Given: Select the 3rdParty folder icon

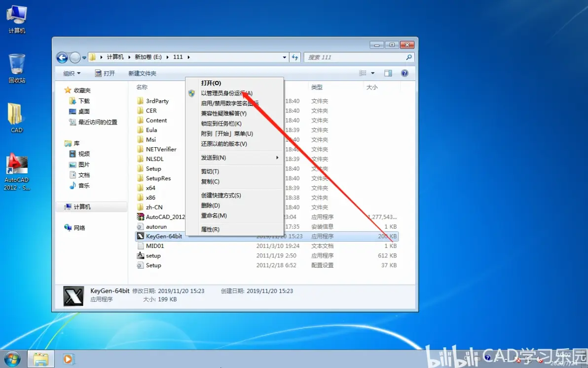Looking at the screenshot, I should [x=140, y=101].
